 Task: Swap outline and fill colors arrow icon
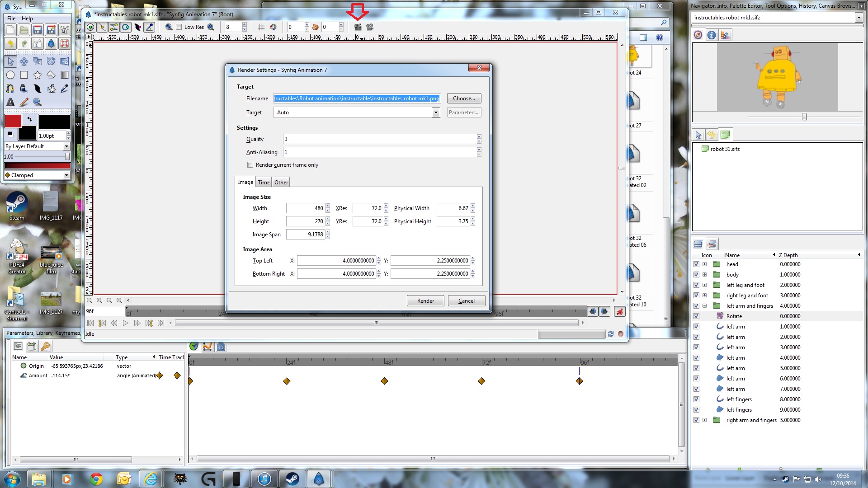(x=30, y=119)
